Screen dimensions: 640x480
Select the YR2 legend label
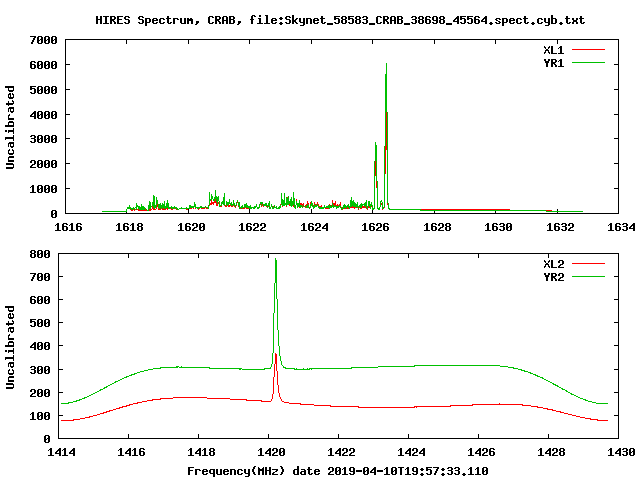click(x=553, y=277)
